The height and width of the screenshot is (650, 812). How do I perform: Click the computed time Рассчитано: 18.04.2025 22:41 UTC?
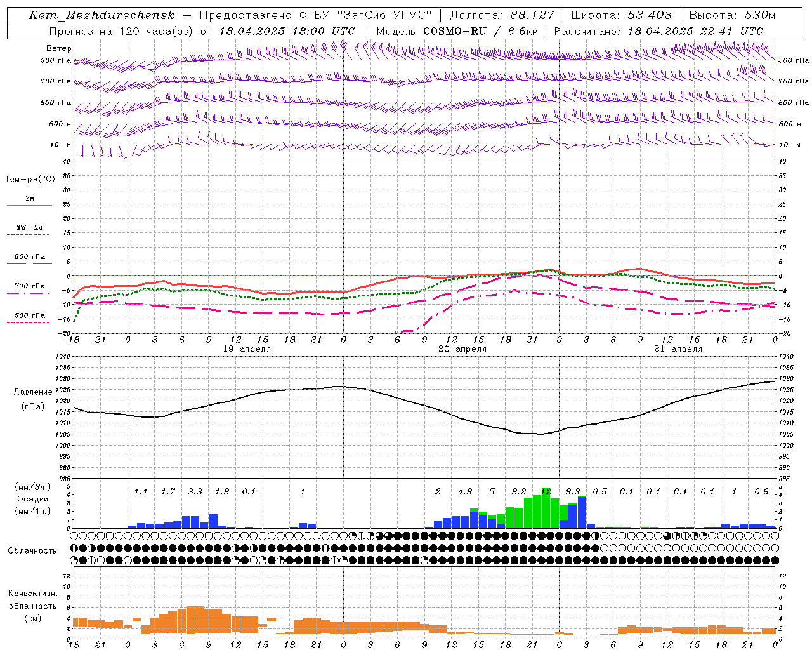(x=658, y=31)
